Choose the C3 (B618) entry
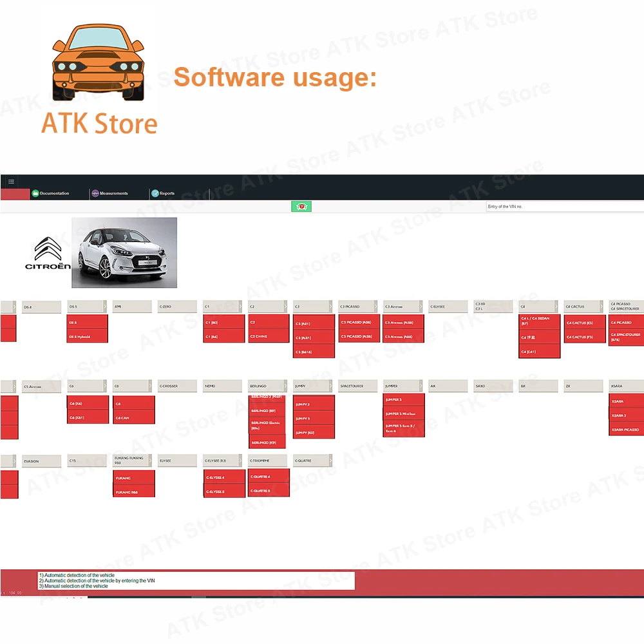The height and width of the screenshot is (644, 644). pos(314,352)
